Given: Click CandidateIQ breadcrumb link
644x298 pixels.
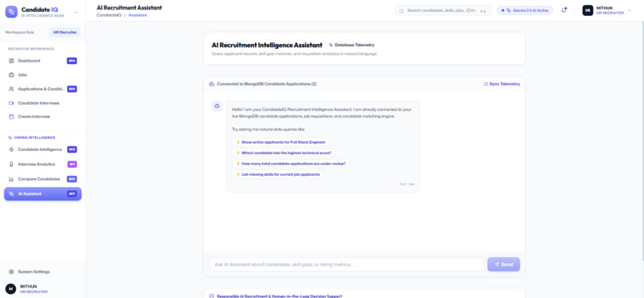Looking at the screenshot, I should [109, 14].
